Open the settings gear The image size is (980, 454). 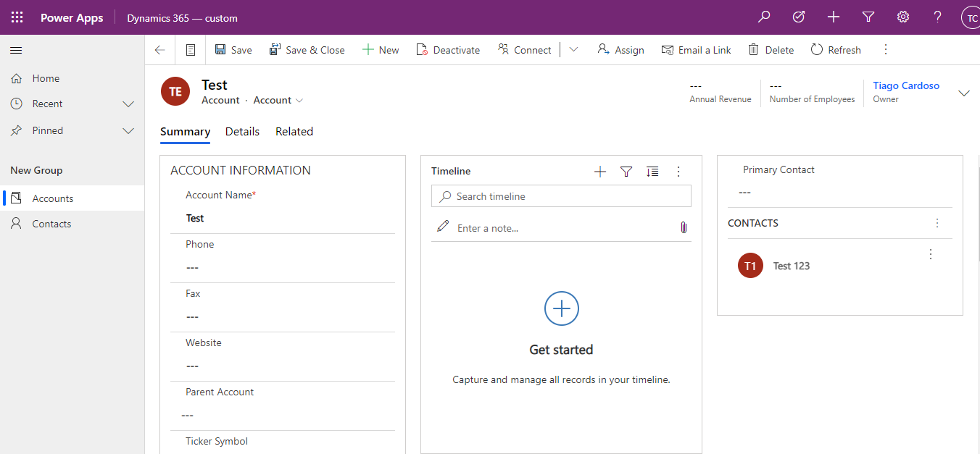pos(903,17)
